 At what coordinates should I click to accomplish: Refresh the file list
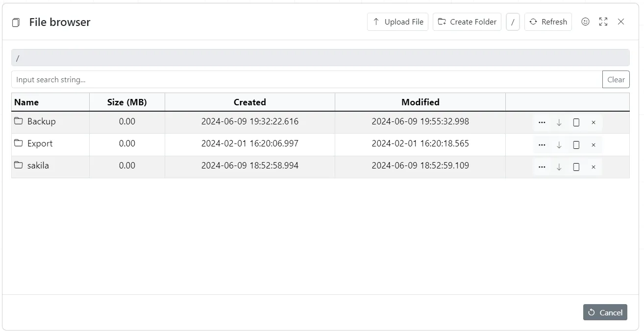pyautogui.click(x=548, y=22)
